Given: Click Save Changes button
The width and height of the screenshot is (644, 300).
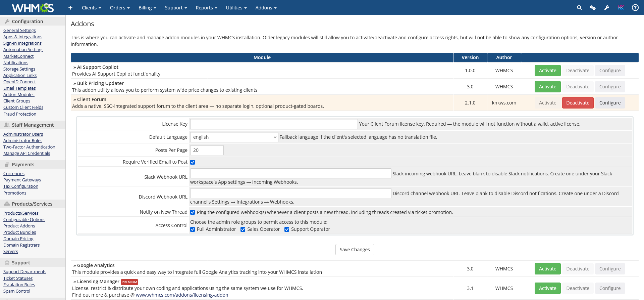Looking at the screenshot, I should (355, 250).
